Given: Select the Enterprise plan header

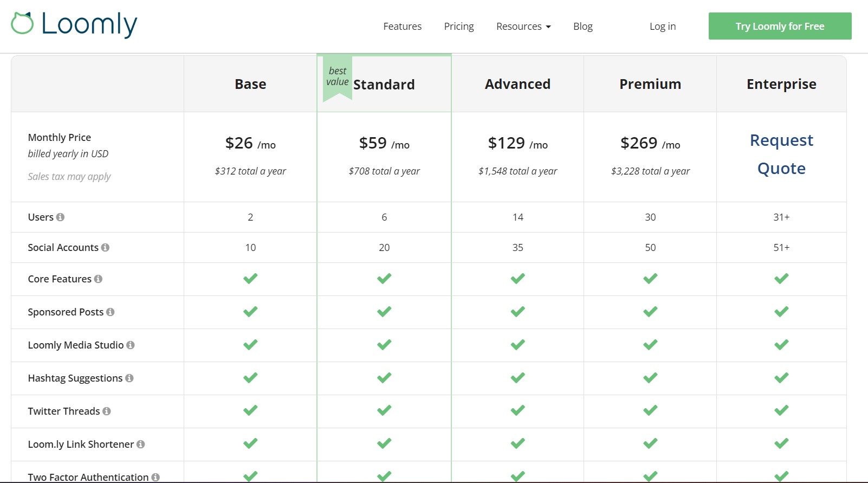Looking at the screenshot, I should 781,84.
